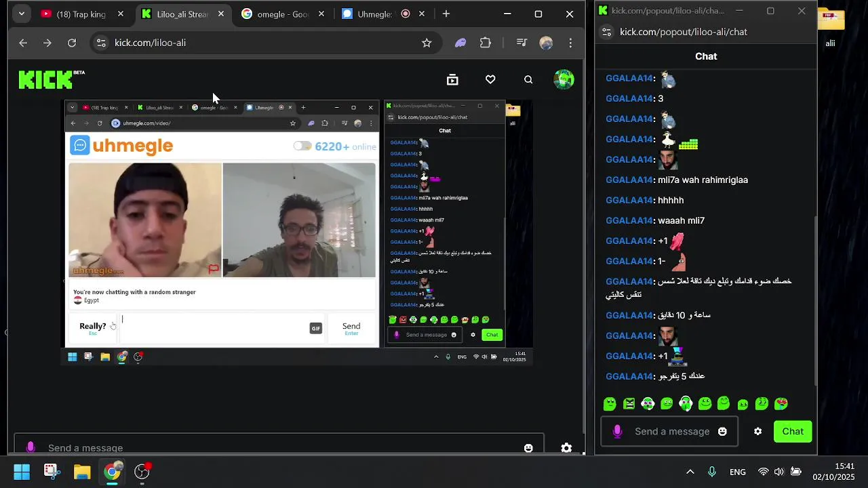Open the Chrome three-dot menu
The width and height of the screenshot is (868, 488).
(570, 43)
